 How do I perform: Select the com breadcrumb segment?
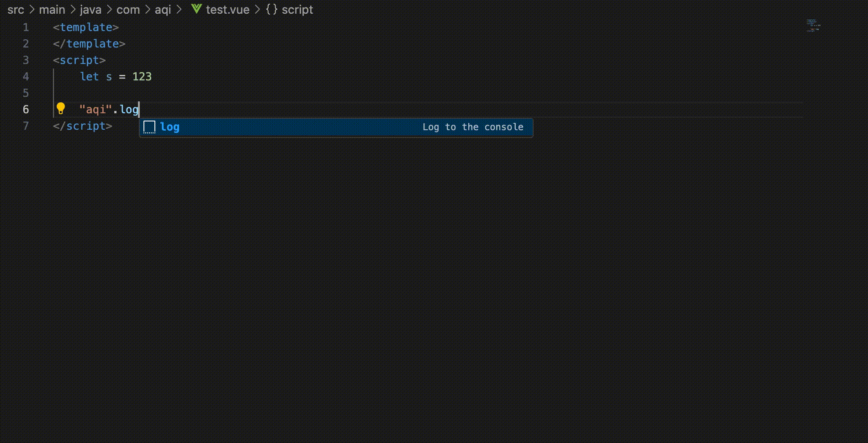tap(128, 10)
